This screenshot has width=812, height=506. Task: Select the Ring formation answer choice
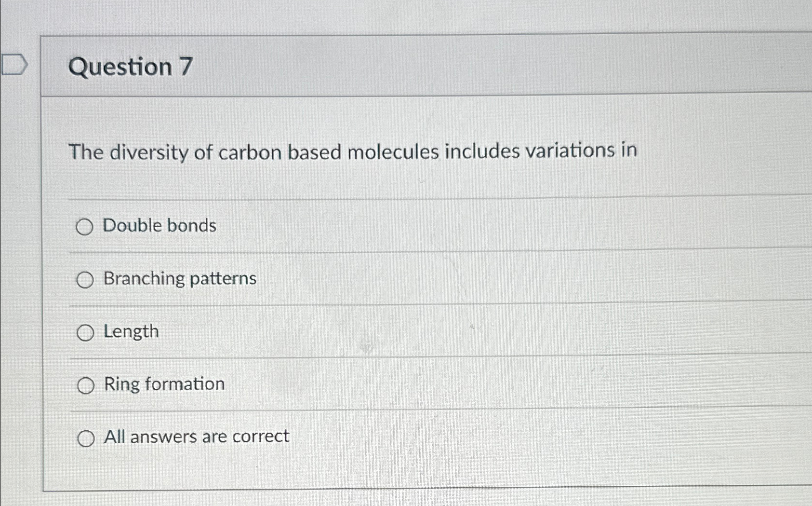[x=86, y=385]
